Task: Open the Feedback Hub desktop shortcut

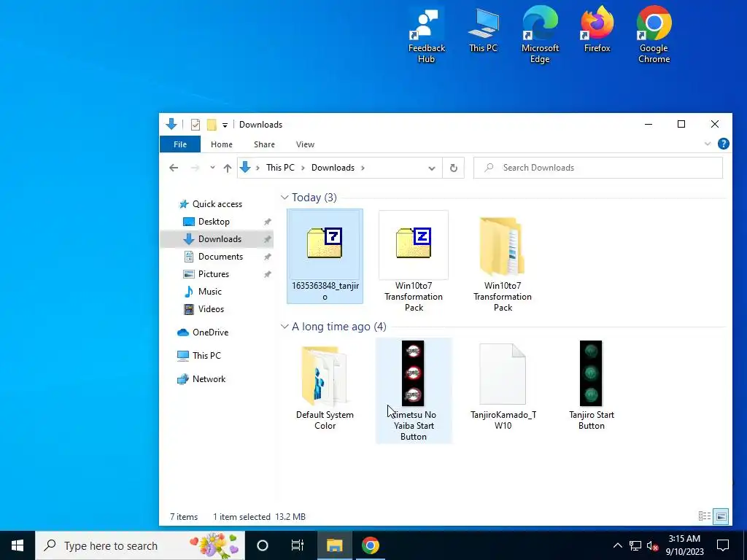Action: (426, 36)
